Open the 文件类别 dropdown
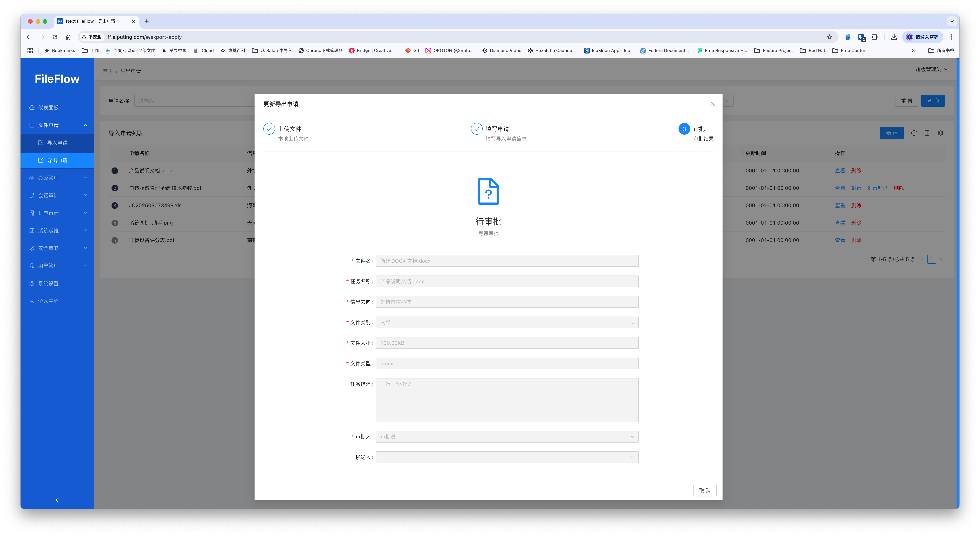 (x=507, y=322)
